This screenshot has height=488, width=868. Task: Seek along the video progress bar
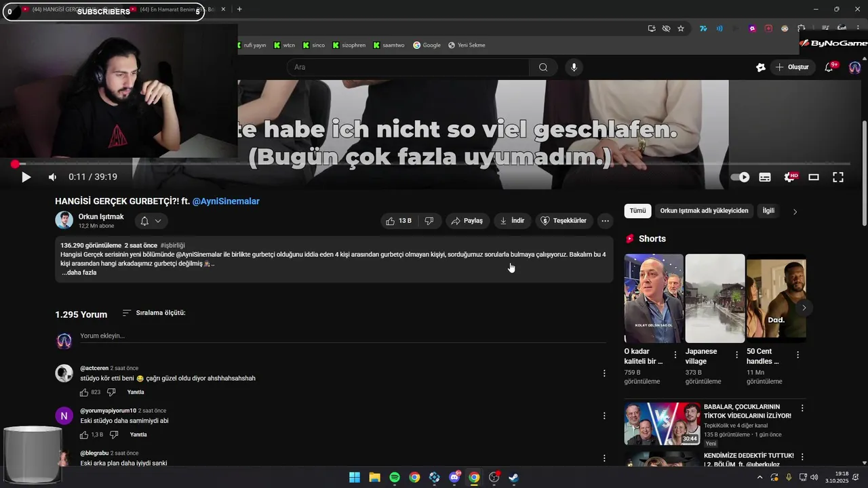click(x=431, y=164)
